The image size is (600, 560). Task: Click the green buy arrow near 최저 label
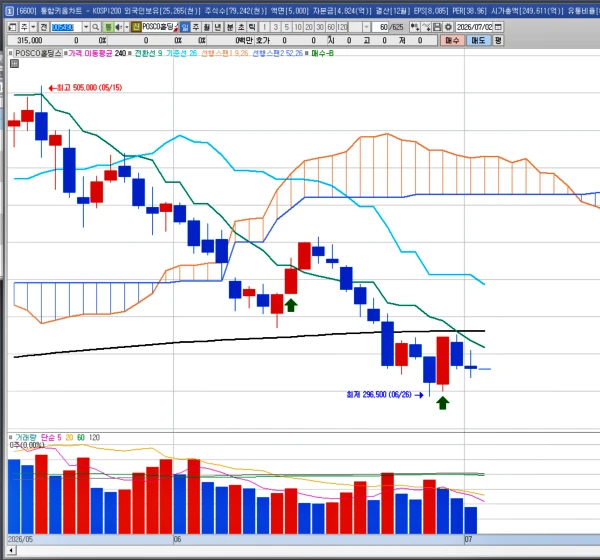click(x=443, y=403)
